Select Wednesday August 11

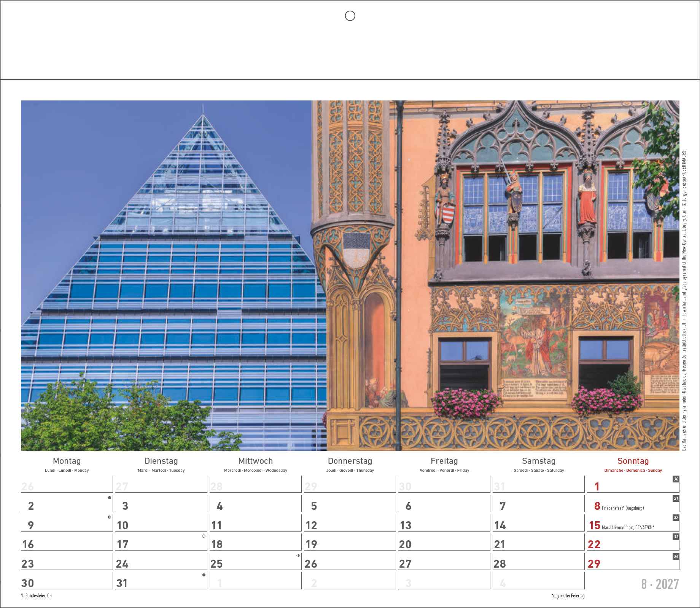point(216,525)
